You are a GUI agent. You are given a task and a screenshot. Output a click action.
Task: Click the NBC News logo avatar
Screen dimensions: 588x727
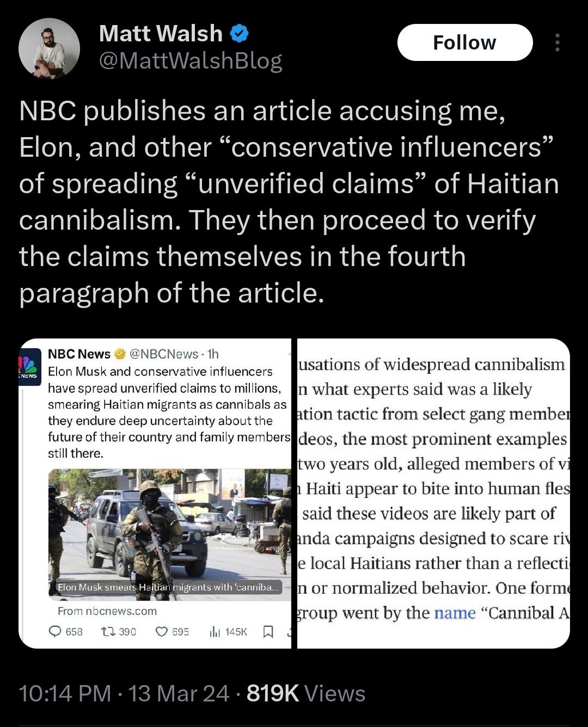pyautogui.click(x=29, y=367)
